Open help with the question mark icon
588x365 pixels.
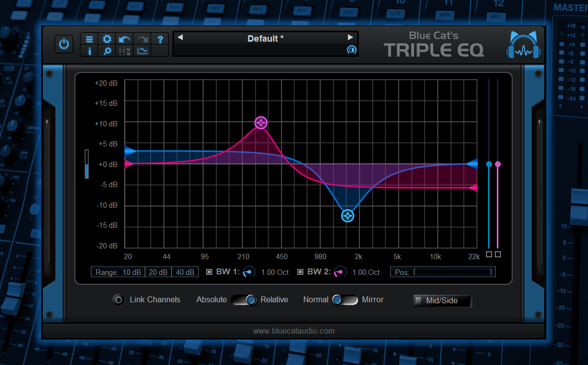(160, 39)
